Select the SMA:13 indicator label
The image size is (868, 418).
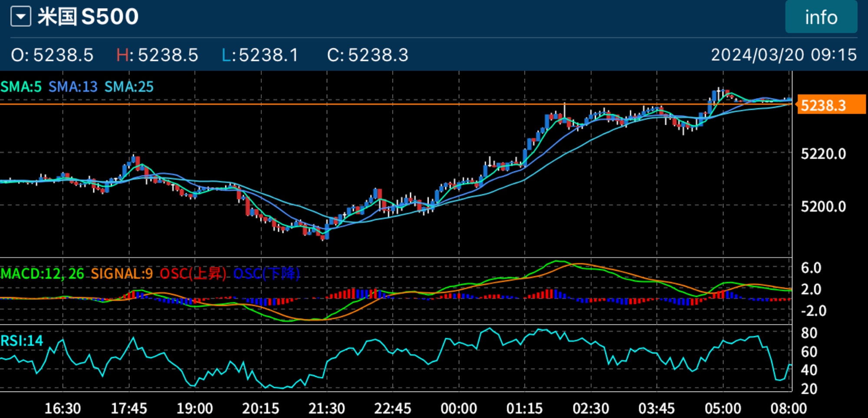[x=73, y=87]
